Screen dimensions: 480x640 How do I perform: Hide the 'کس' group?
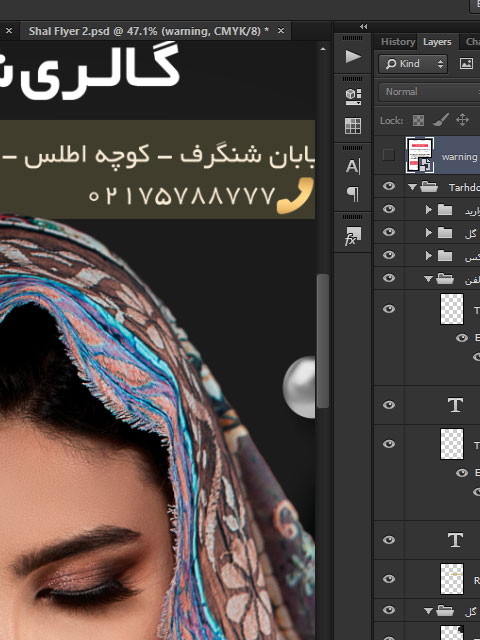click(389, 255)
